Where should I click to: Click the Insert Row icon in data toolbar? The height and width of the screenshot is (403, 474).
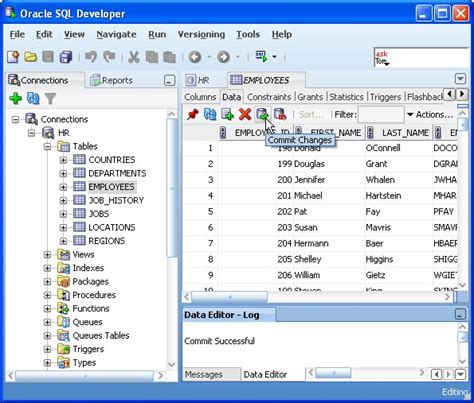coord(227,114)
